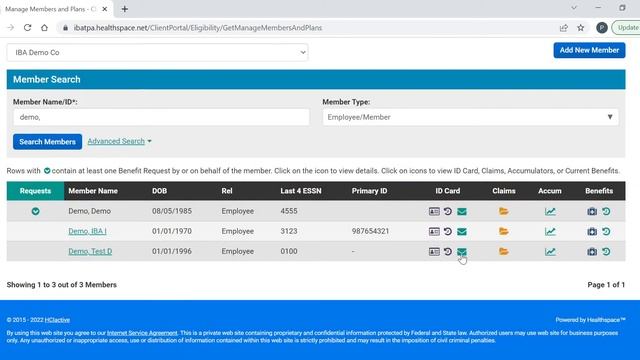640x360 pixels.
Task: Open ID card history for Demo, Test D
Action: coord(448,251)
